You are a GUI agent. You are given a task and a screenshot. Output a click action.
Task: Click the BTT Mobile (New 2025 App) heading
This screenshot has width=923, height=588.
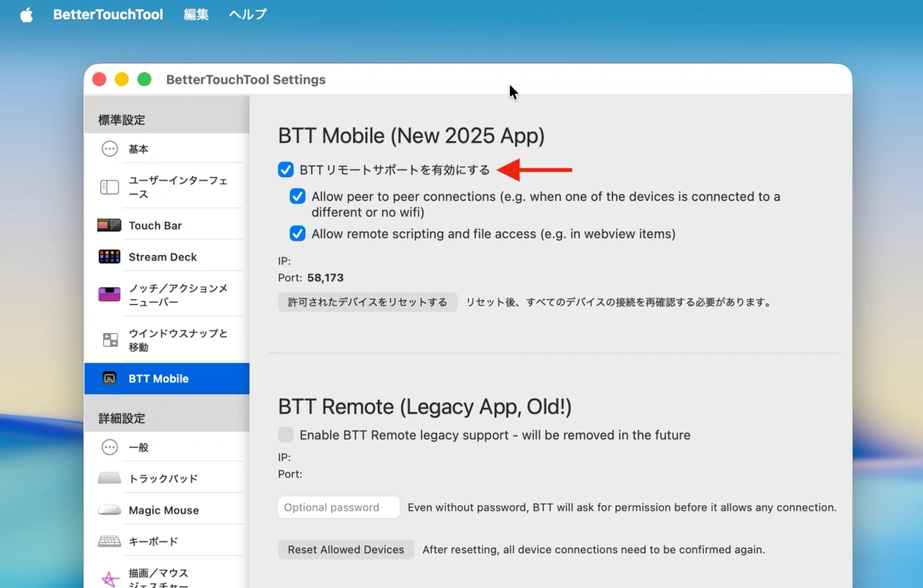[411, 135]
